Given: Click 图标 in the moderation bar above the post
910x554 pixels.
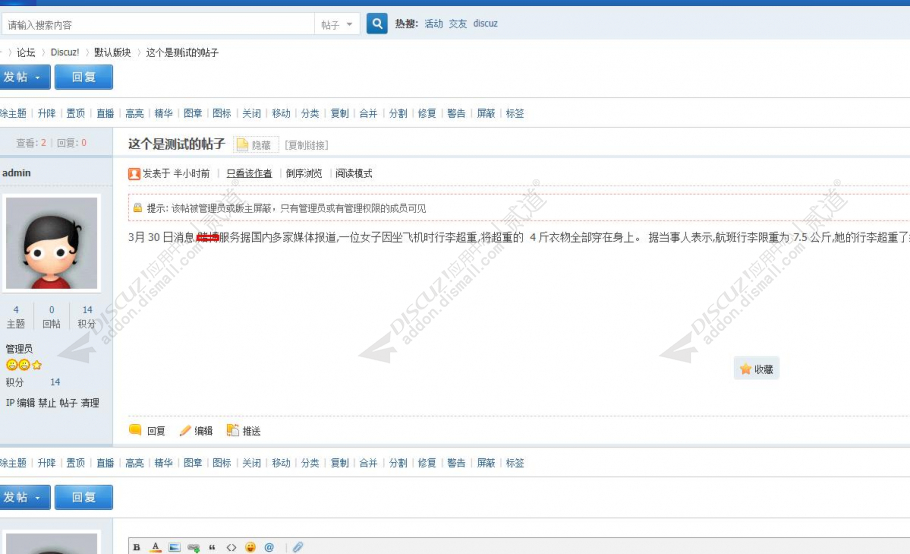Looking at the screenshot, I should point(222,113).
